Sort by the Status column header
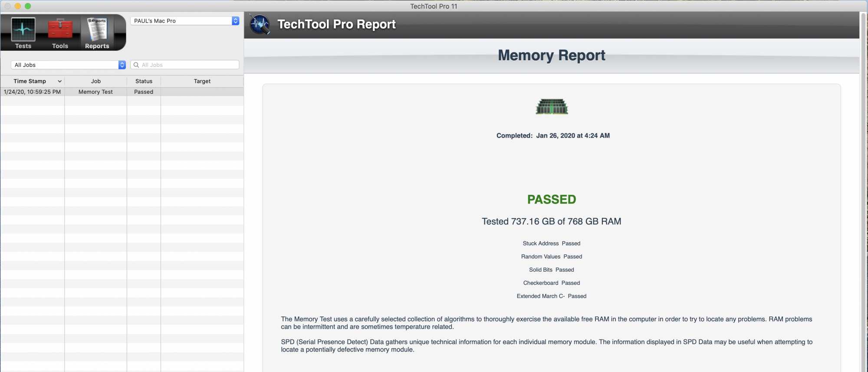The height and width of the screenshot is (372, 868). pyautogui.click(x=144, y=81)
